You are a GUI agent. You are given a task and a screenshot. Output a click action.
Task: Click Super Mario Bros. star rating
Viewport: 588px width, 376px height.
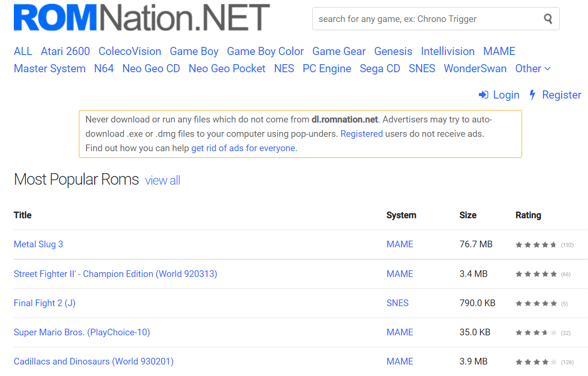[536, 332]
